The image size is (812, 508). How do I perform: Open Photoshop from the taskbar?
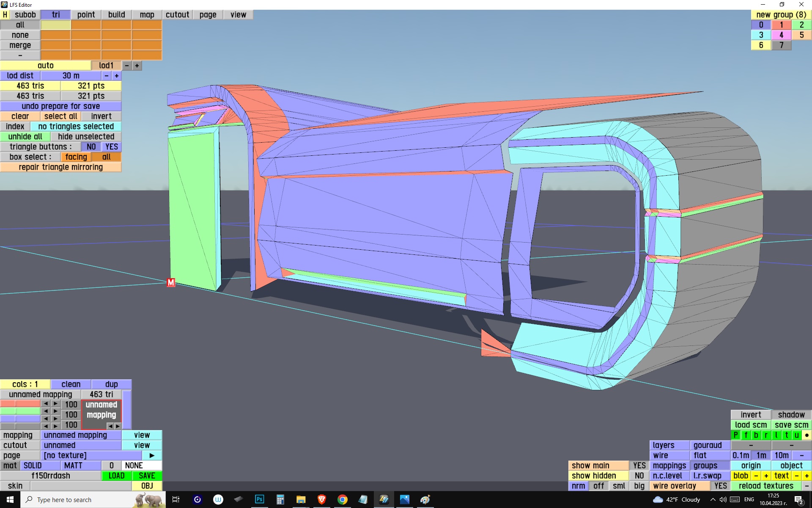pyautogui.click(x=259, y=500)
